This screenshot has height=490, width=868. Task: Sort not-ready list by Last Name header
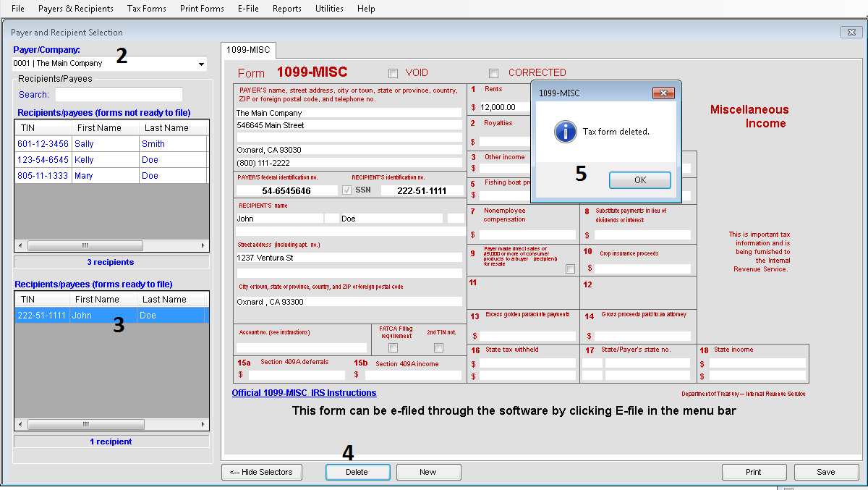pyautogui.click(x=173, y=128)
